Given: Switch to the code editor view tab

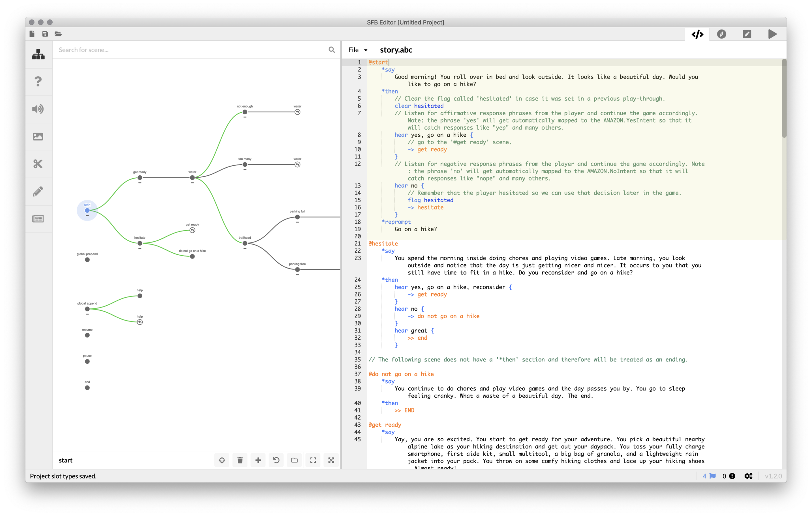Looking at the screenshot, I should [x=697, y=34].
